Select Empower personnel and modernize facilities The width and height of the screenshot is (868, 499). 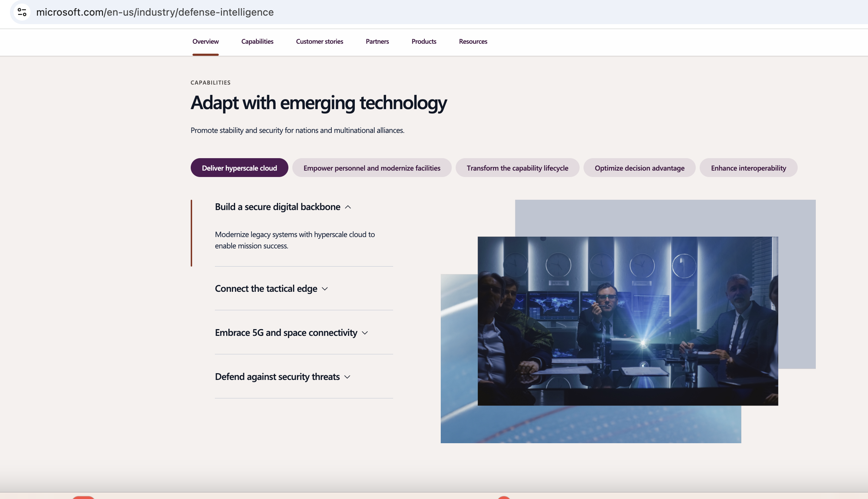[x=372, y=167]
